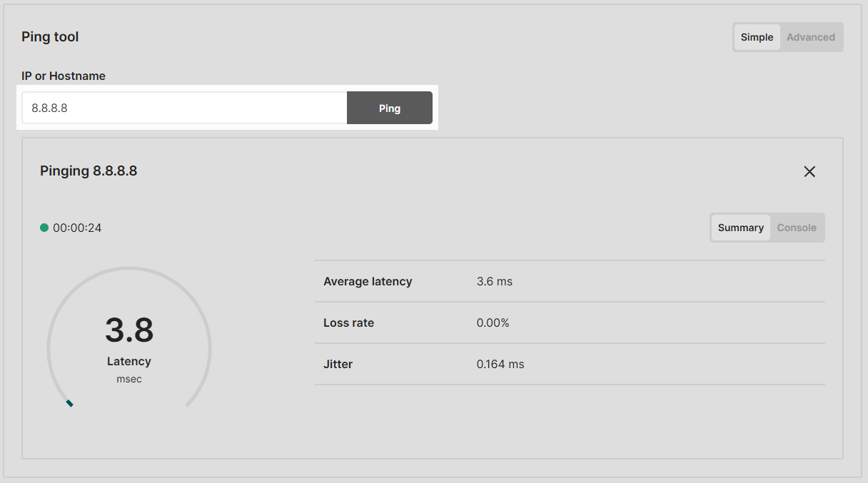Click the green running status dot

(x=44, y=228)
